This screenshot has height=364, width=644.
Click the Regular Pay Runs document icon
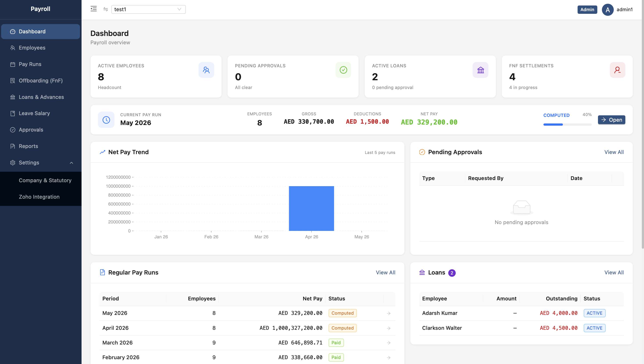coord(102,272)
